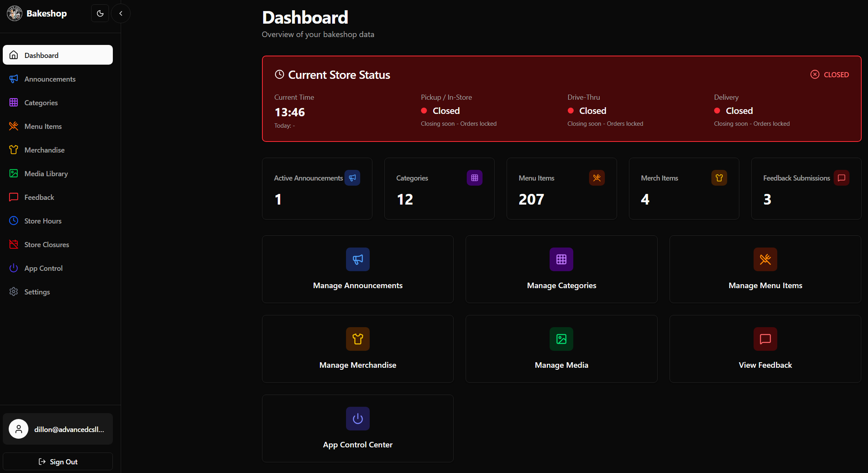Click the Manage Media image icon
868x473 pixels.
point(561,339)
